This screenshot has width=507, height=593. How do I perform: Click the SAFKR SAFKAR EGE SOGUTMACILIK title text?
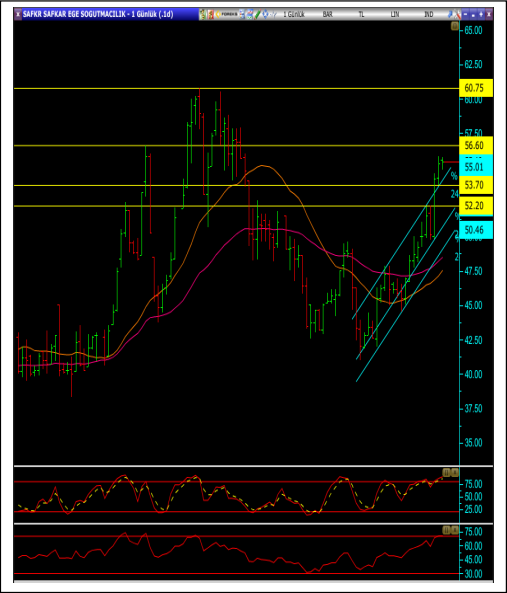(x=74, y=14)
